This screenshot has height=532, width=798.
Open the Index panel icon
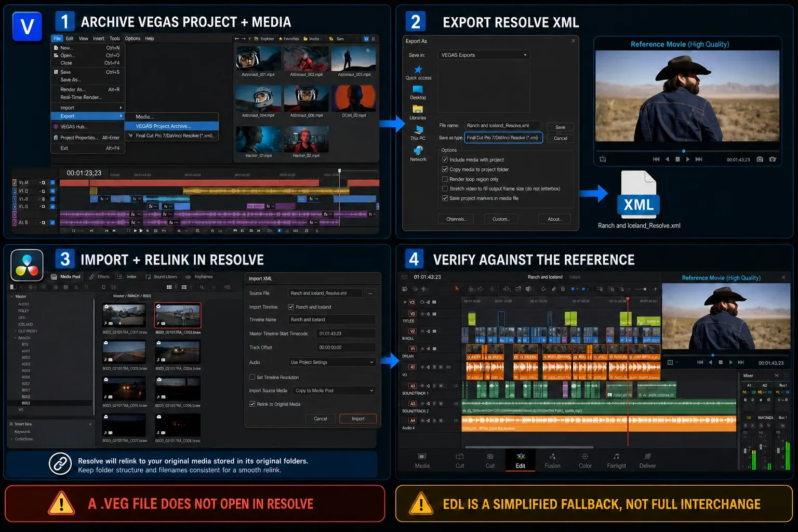[119, 277]
